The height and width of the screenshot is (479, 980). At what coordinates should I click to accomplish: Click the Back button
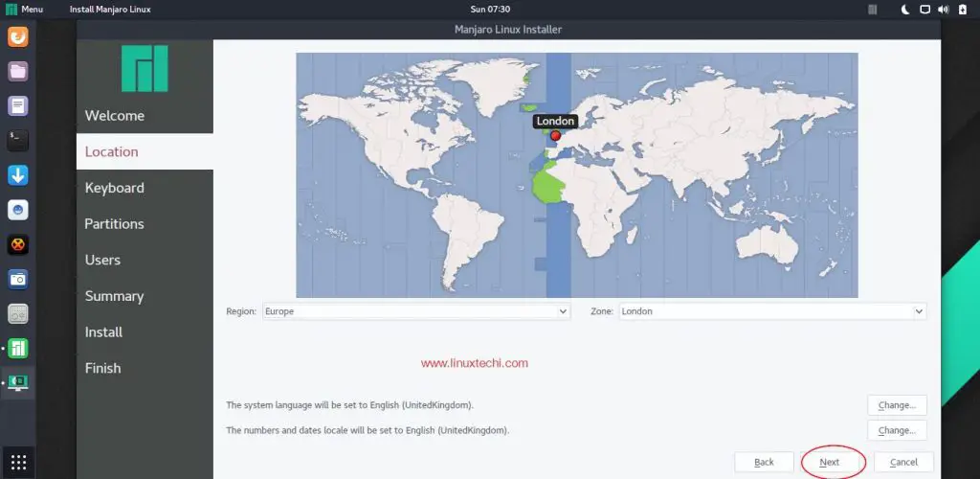764,462
